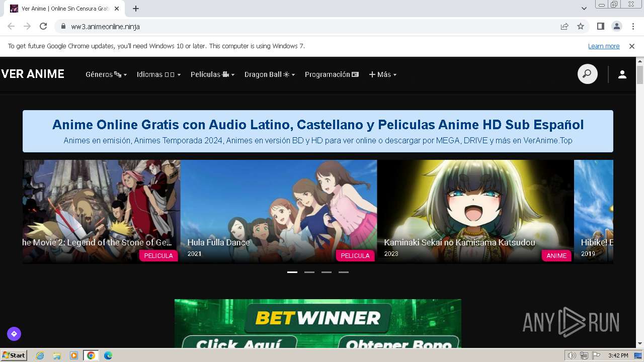Screen dimensions: 644x362
Task: Open the Legend of the Stone of Gelel card
Action: point(101,212)
